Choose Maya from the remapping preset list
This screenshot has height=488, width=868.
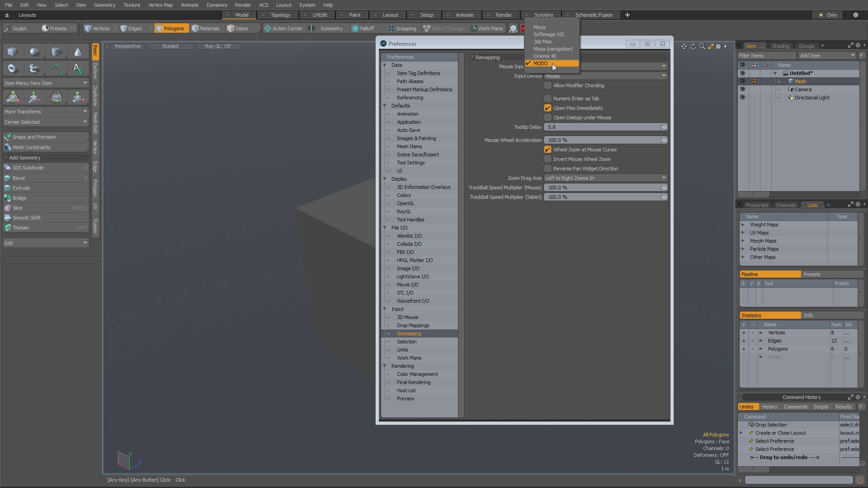pyautogui.click(x=539, y=27)
